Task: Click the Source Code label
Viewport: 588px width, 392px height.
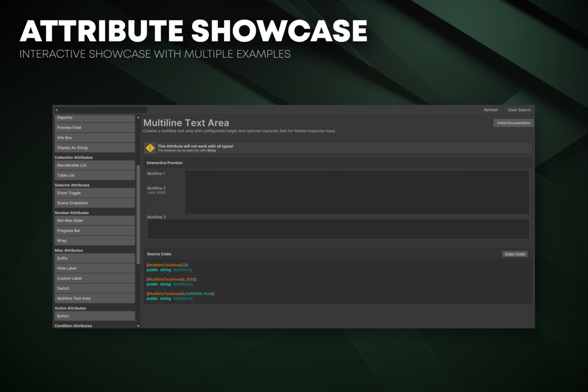Action: 159,254
